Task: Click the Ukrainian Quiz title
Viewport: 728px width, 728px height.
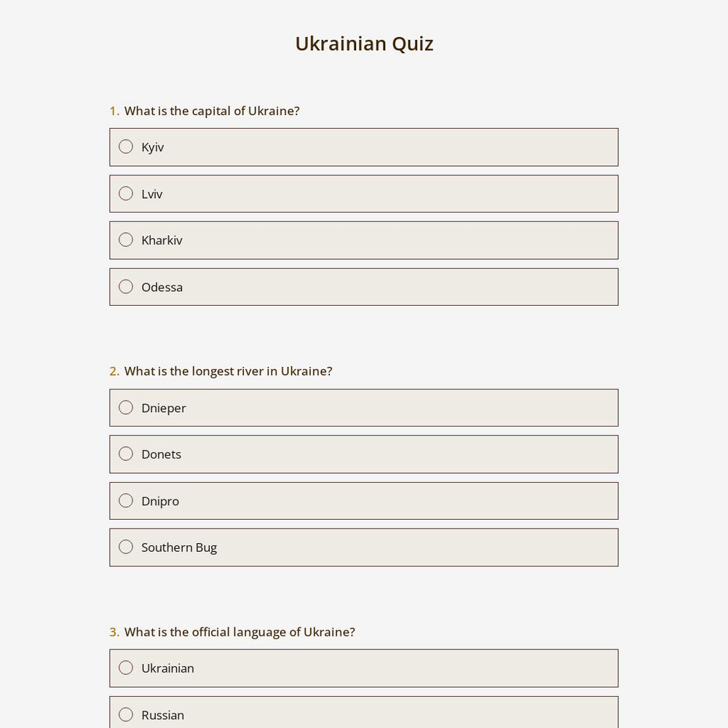Action: (364, 43)
